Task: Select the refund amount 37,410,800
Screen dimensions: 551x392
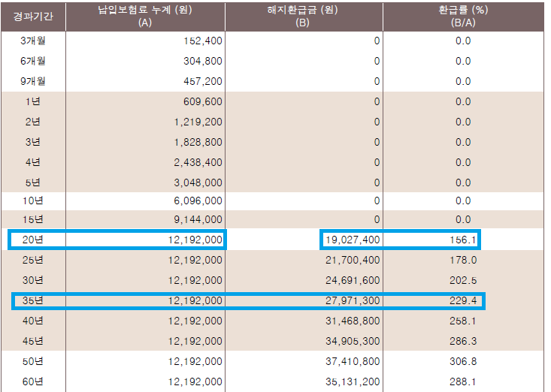Action: (353, 362)
